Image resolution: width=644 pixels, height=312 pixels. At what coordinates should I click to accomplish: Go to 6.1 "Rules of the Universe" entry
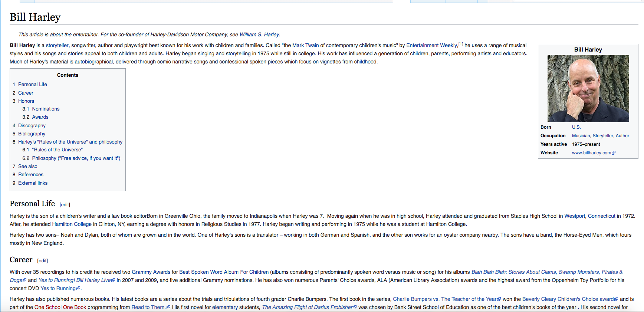click(x=57, y=150)
